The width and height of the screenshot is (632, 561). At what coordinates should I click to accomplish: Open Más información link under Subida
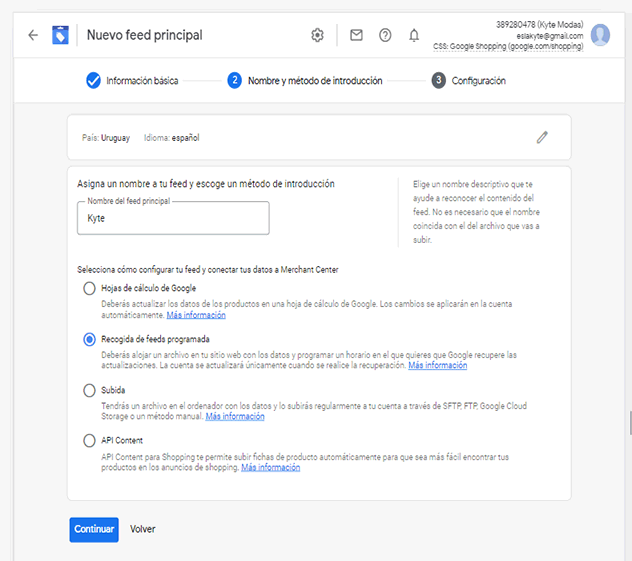tap(235, 416)
